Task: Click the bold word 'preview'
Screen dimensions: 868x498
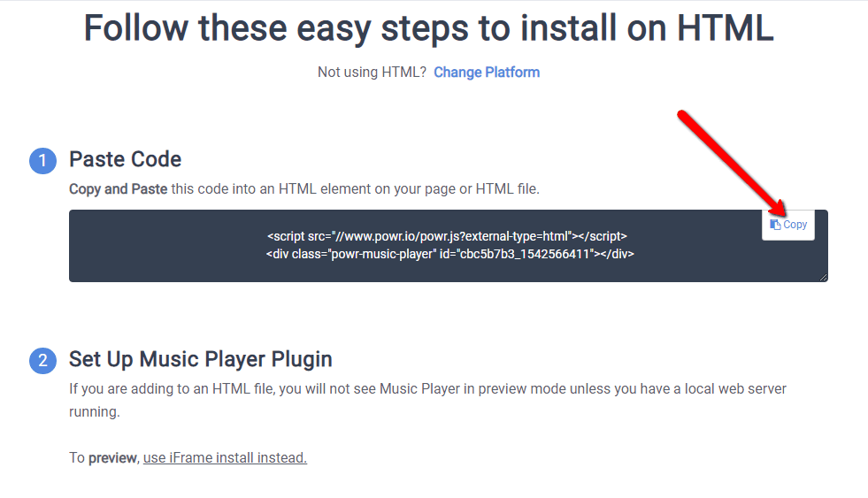Action: [x=112, y=458]
